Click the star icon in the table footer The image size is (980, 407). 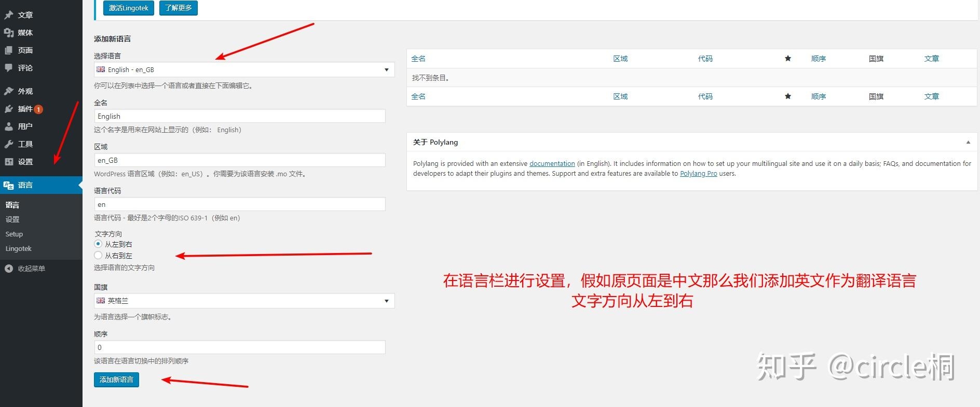pos(788,96)
